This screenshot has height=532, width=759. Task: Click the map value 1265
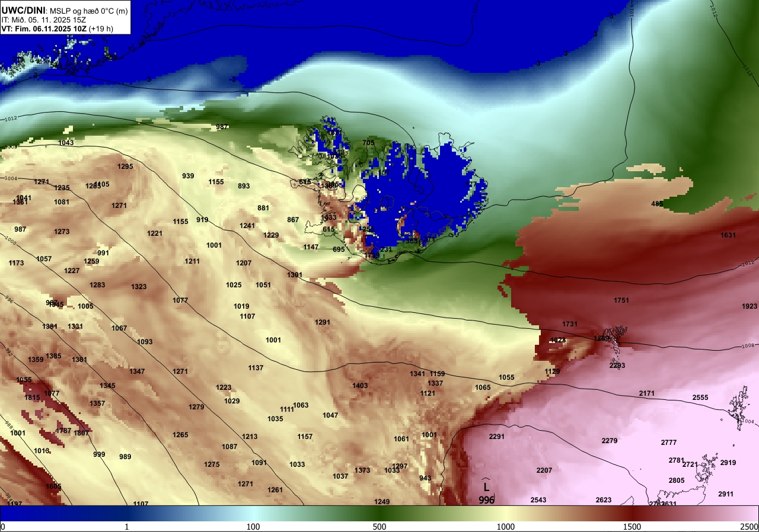(180, 435)
